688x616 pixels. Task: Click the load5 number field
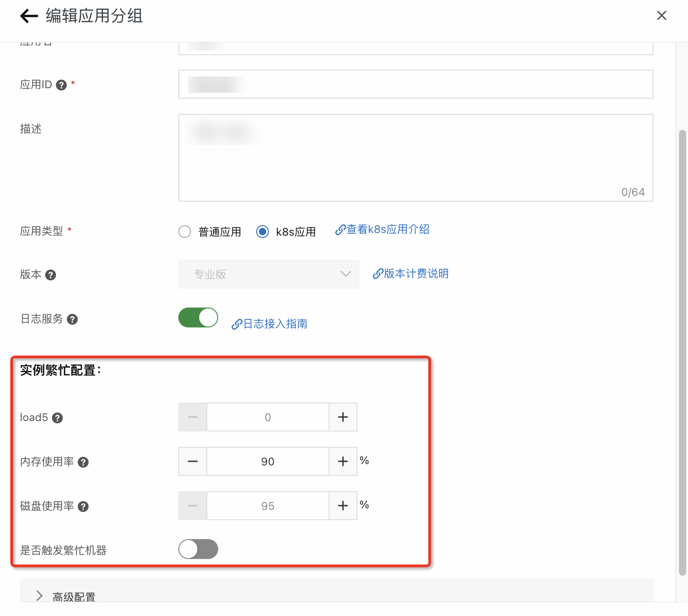[268, 417]
